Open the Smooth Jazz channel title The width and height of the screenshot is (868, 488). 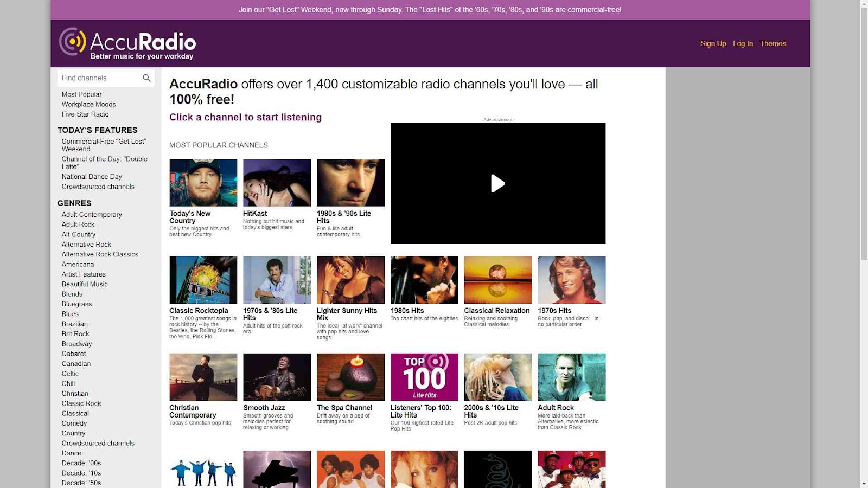pyautogui.click(x=264, y=408)
